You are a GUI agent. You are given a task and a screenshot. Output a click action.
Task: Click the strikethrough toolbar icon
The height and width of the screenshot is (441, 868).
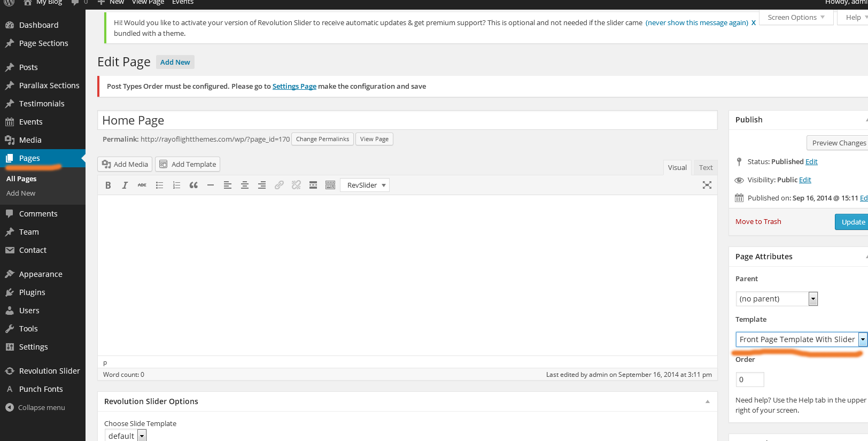click(x=142, y=185)
